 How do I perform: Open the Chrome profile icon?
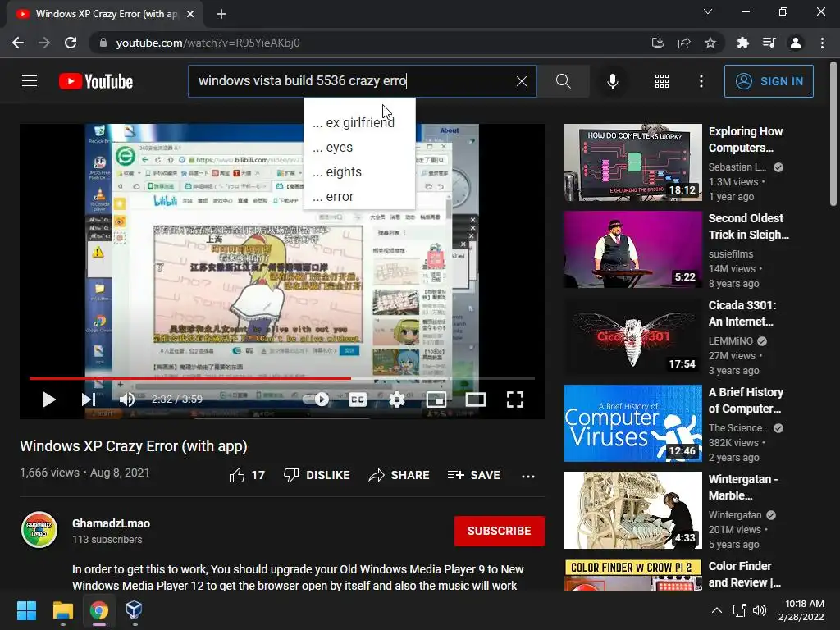point(796,43)
